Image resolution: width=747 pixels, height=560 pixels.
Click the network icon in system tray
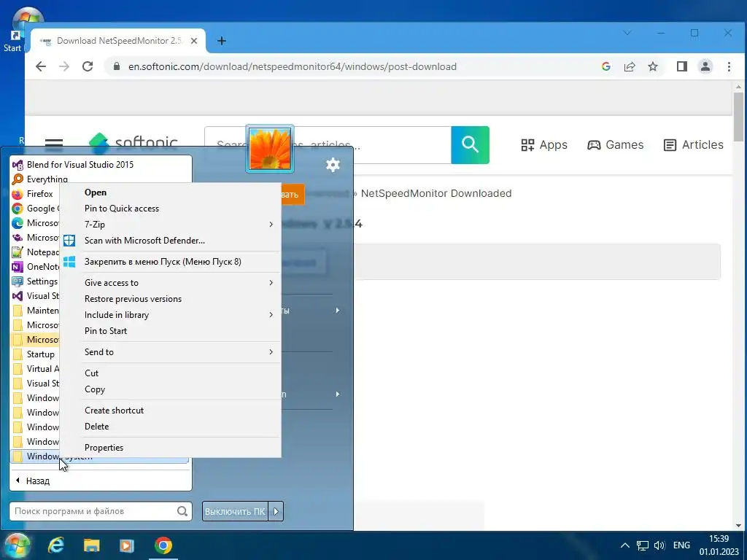643,545
